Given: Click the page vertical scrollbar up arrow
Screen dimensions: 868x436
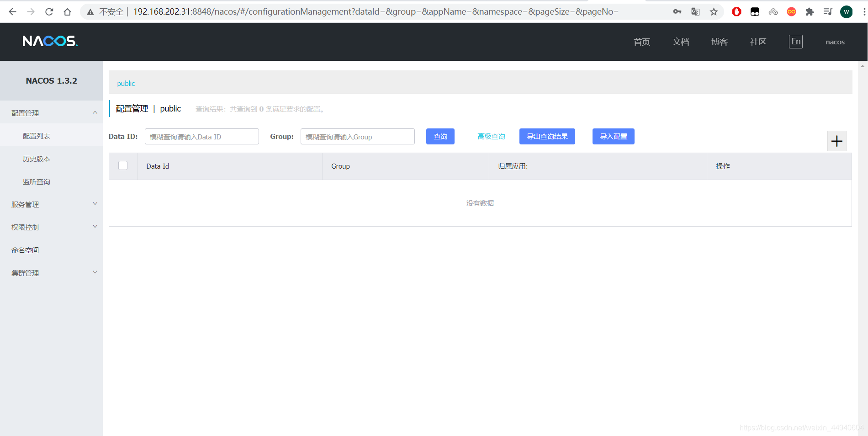Looking at the screenshot, I should [x=863, y=66].
